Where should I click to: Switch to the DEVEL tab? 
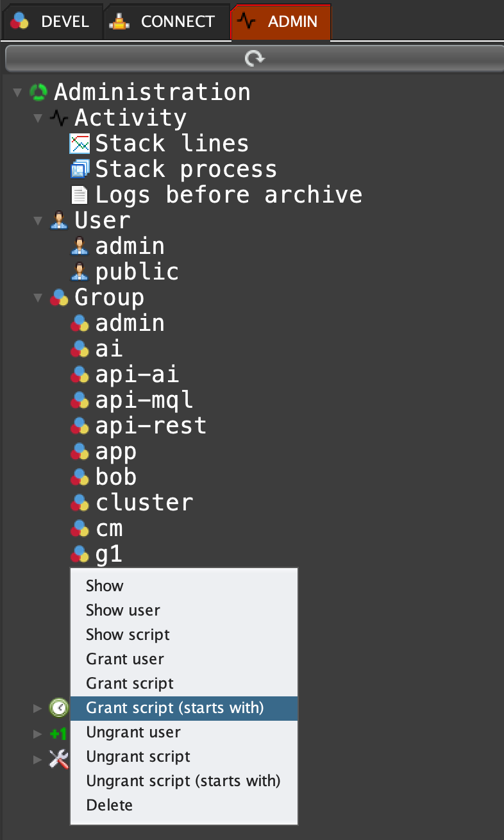tap(51, 22)
